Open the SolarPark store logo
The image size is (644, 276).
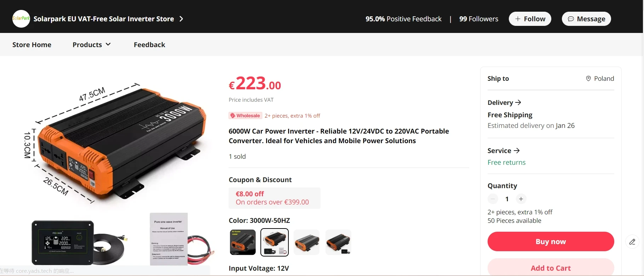21,19
